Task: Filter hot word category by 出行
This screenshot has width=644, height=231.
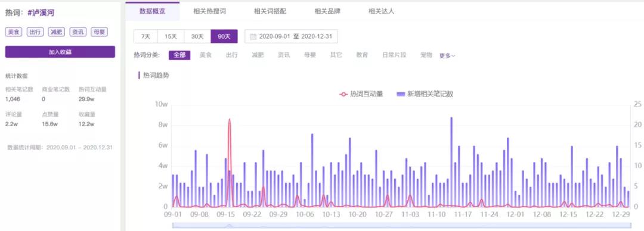Action: pos(231,55)
